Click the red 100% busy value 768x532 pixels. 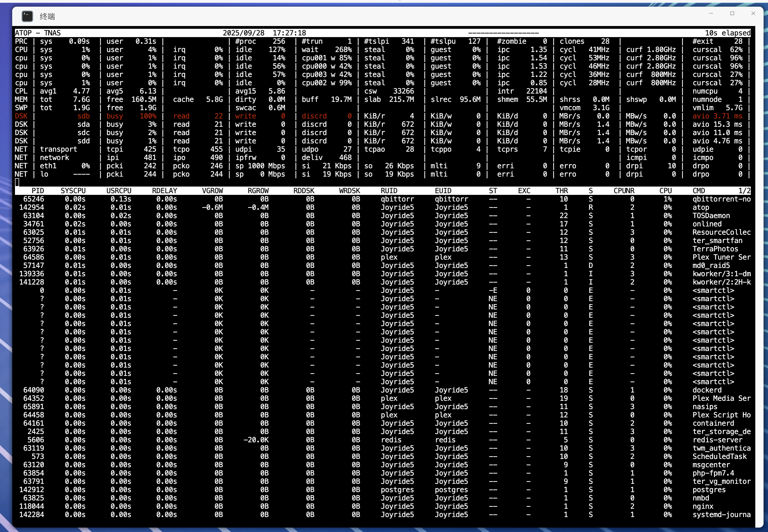click(x=148, y=116)
